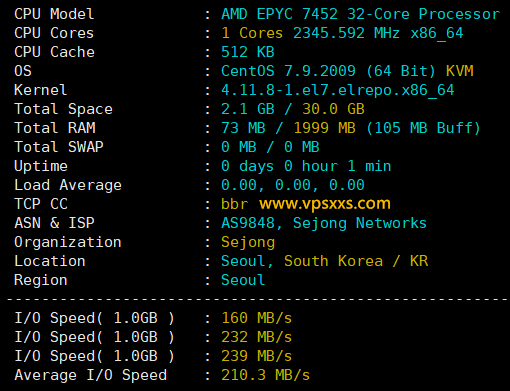Click 'I/O Speed( 1.0GB )' label beside 239 MB/s
Screen dimensions: 510x391
tap(94, 356)
